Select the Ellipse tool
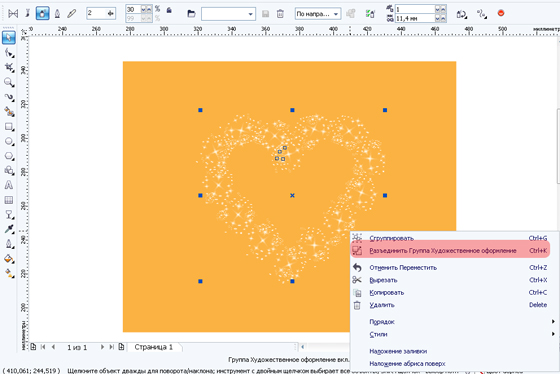This screenshot has width=560, height=374. tap(9, 141)
